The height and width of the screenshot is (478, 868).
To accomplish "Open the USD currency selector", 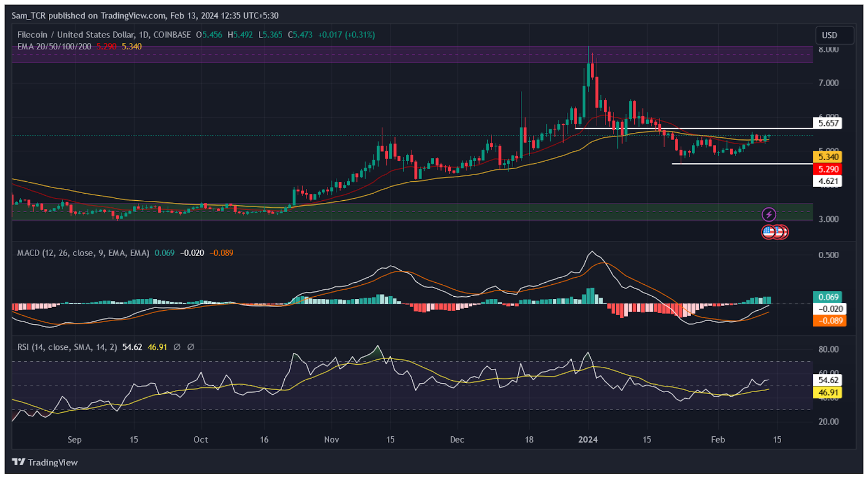I will click(x=834, y=35).
